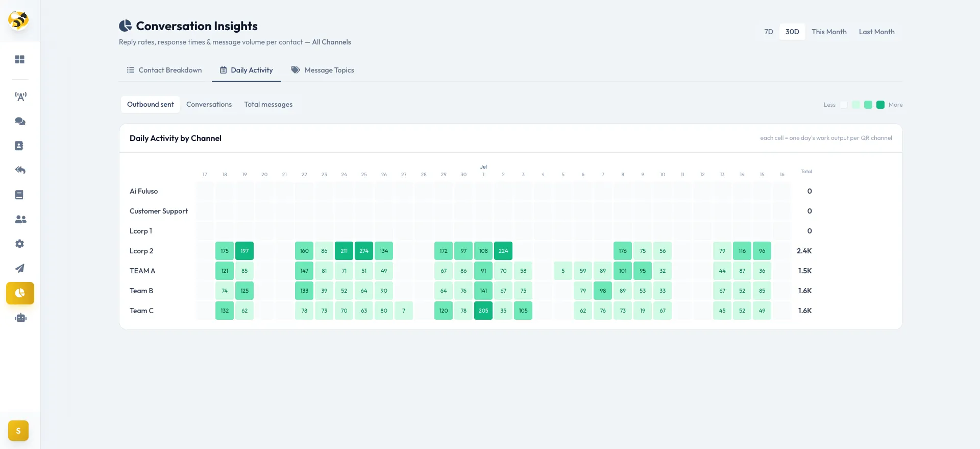Choose the 30D time range

pos(792,32)
